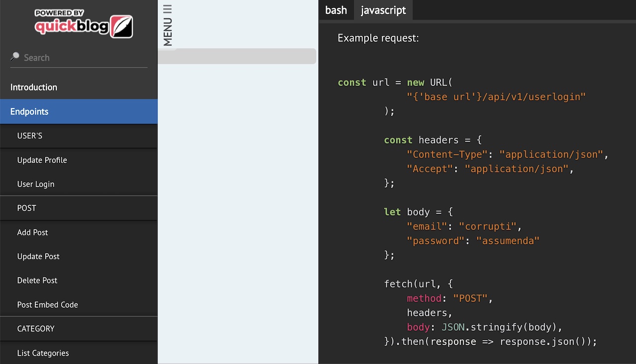View the List Categories endpoint
Viewport: 636px width, 364px height.
[43, 353]
